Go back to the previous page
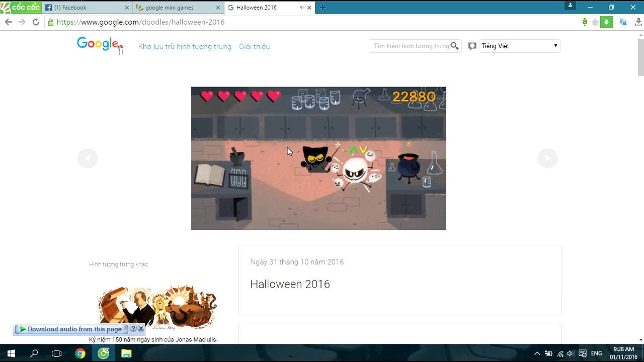 point(8,22)
